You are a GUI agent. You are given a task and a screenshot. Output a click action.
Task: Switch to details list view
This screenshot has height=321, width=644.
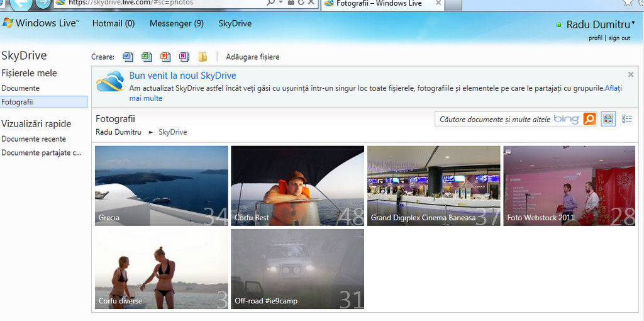click(627, 119)
